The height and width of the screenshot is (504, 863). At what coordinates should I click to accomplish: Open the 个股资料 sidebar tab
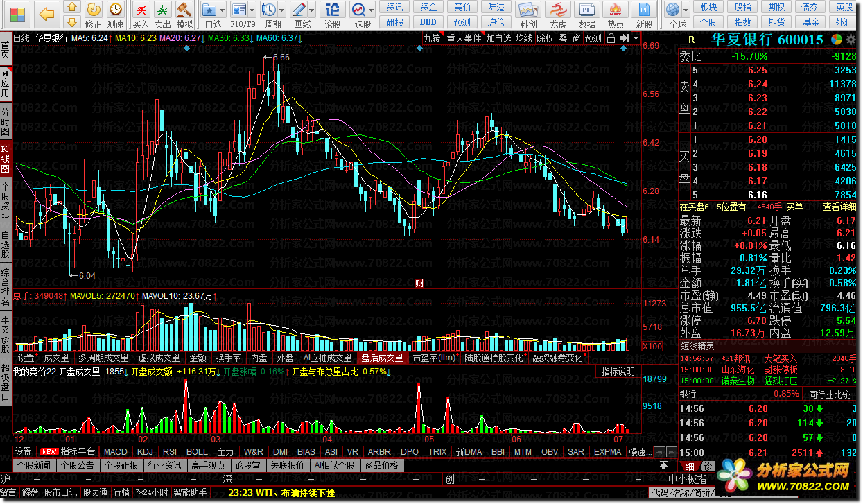[6, 202]
